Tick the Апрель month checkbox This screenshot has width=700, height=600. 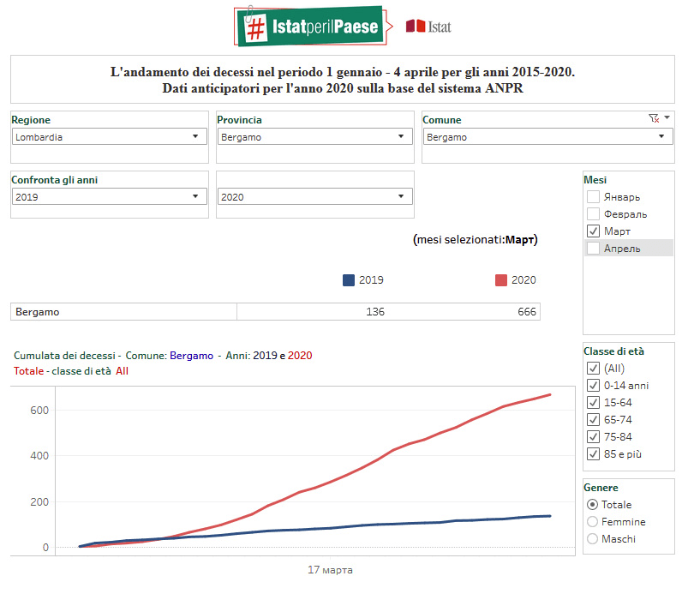pyautogui.click(x=593, y=249)
